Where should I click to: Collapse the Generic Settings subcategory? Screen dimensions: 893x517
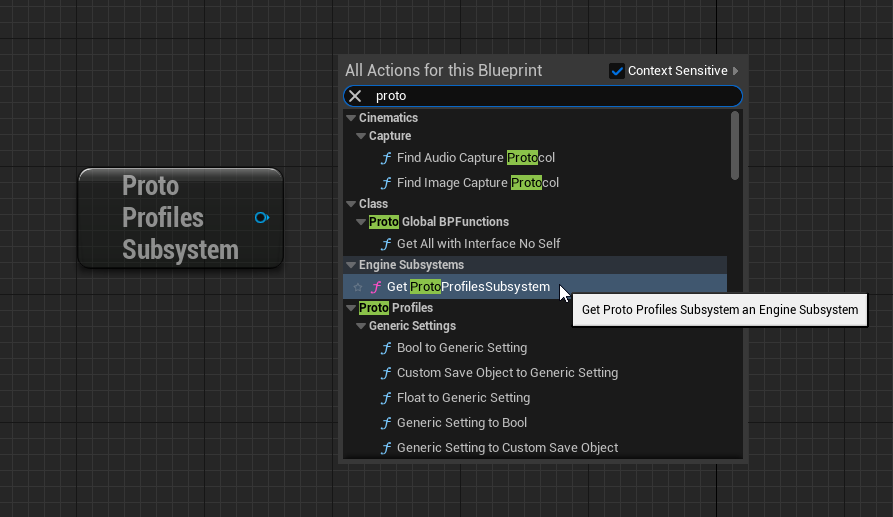[x=361, y=326]
